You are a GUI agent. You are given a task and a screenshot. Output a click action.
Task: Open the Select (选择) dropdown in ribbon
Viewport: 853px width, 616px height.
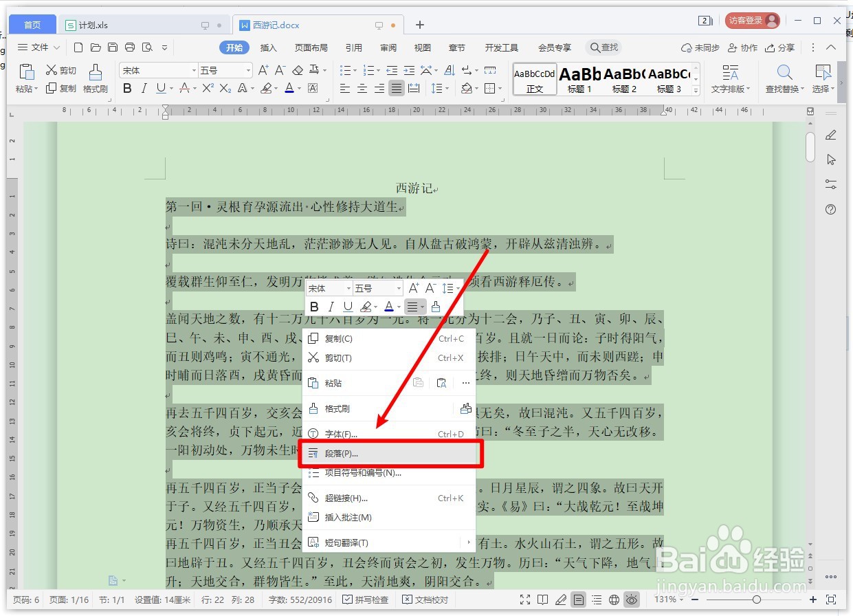click(823, 89)
